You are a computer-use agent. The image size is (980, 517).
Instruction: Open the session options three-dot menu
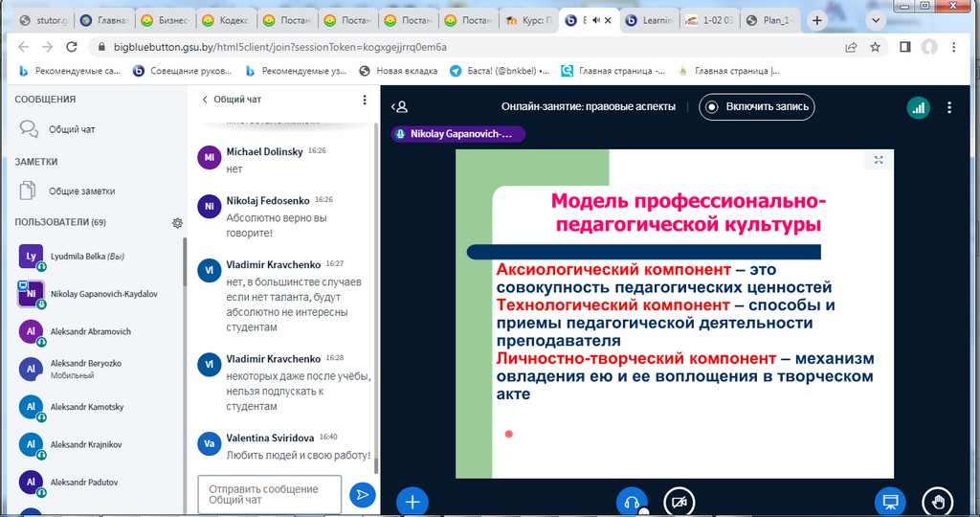pos(949,107)
